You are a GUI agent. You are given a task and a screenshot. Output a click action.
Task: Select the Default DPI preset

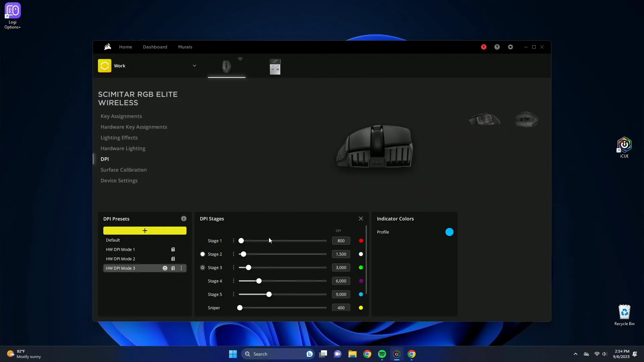point(145,240)
